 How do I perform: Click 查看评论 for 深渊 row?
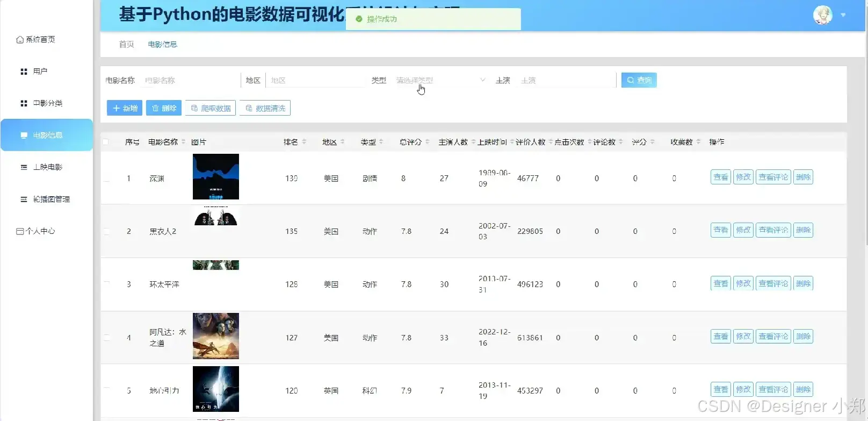pyautogui.click(x=773, y=177)
